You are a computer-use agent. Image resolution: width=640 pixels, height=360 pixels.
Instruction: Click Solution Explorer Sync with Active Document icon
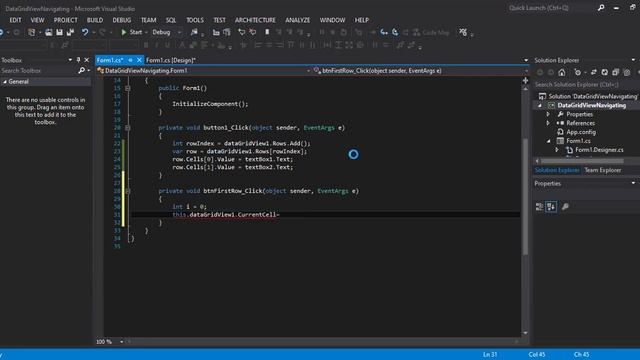(593, 72)
